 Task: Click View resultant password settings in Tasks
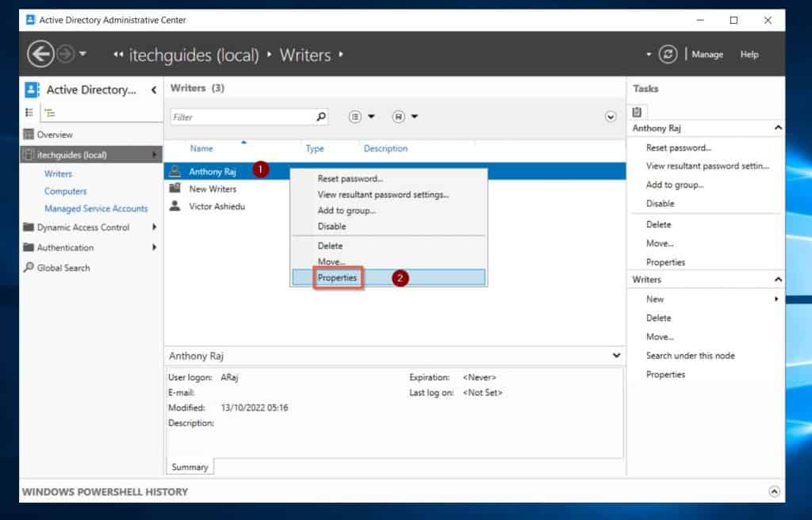[x=707, y=166]
